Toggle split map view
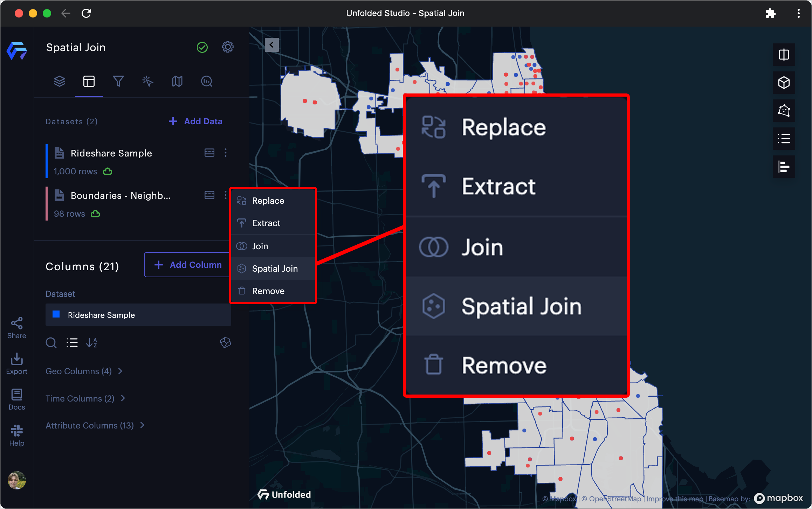812x509 pixels. [x=784, y=55]
